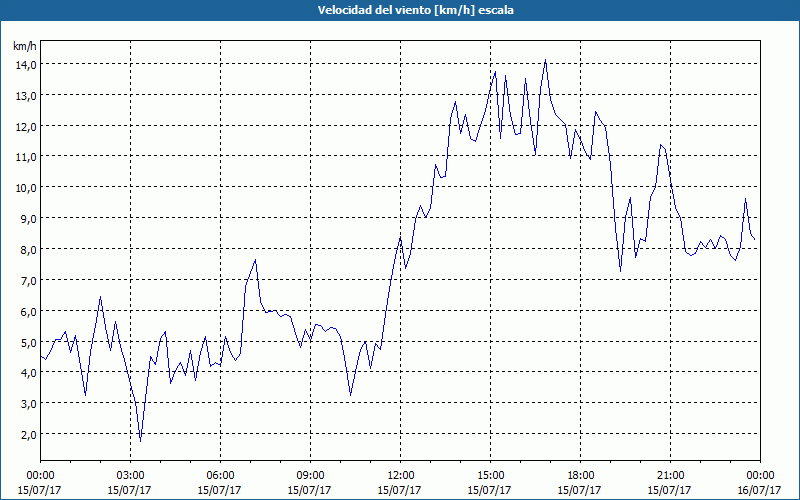Viewport: 800px width, 500px height.
Task: Click the "2,0" y-axis label
Action: pyautogui.click(x=28, y=434)
